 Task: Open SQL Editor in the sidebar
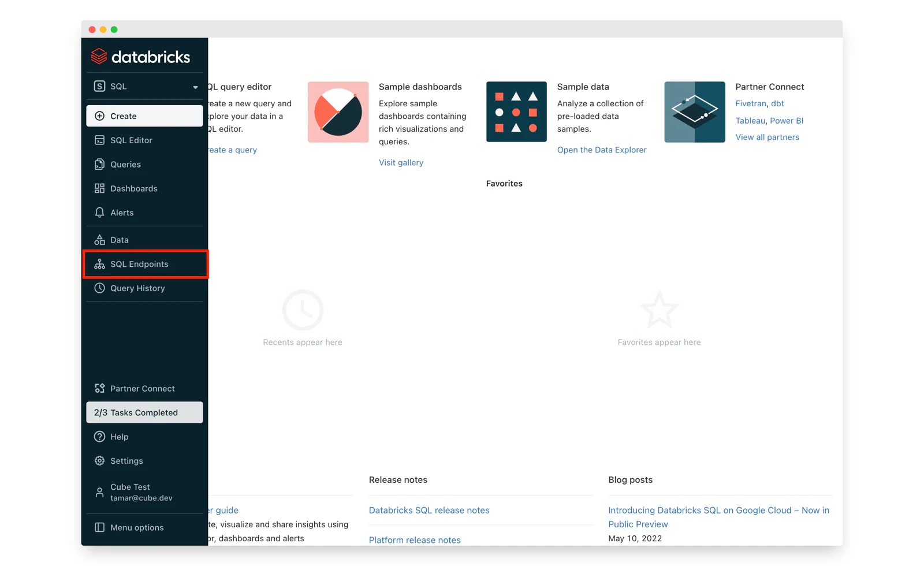[x=131, y=140]
